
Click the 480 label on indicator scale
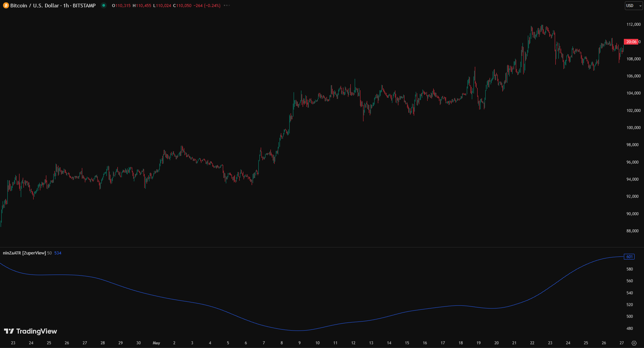630,329
